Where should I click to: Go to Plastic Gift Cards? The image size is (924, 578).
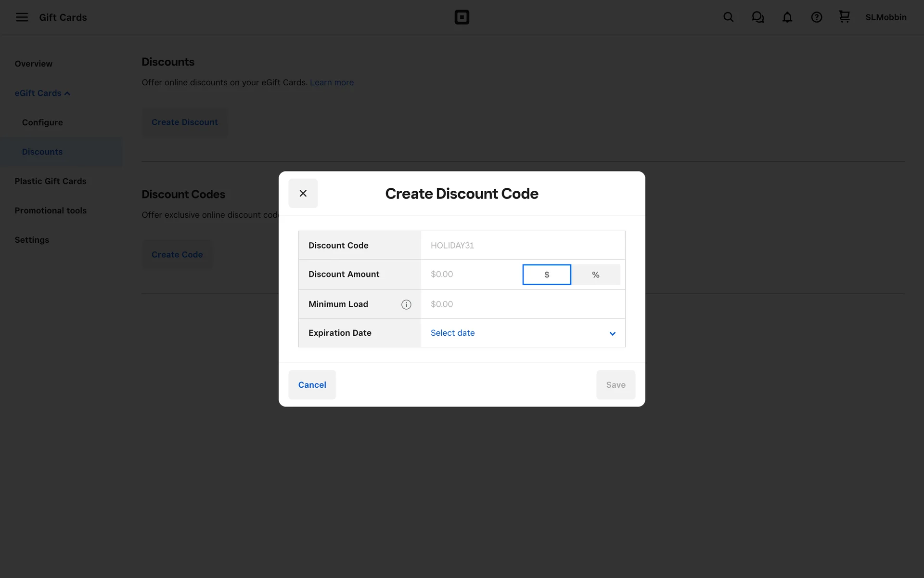[51, 181]
